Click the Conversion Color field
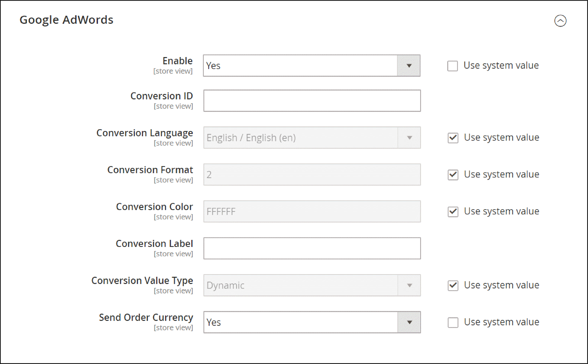Image resolution: width=588 pixels, height=364 pixels. click(312, 211)
